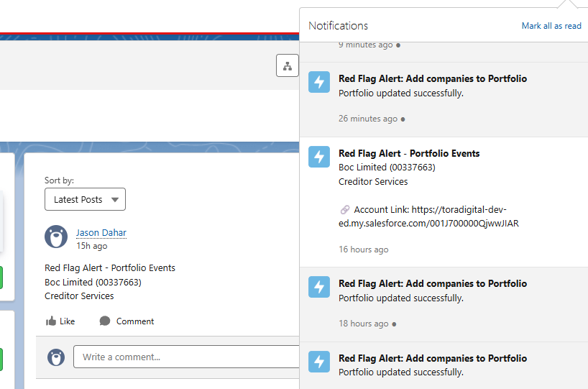Image resolution: width=588 pixels, height=389 pixels.
Task: Click the 16 hours ago notification timestamp
Action: point(364,250)
